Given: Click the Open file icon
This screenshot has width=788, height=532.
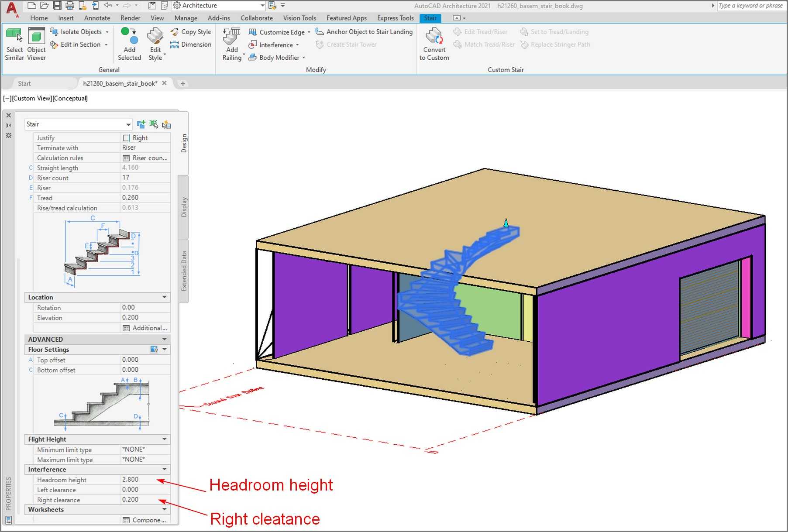Looking at the screenshot, I should click(x=44, y=6).
